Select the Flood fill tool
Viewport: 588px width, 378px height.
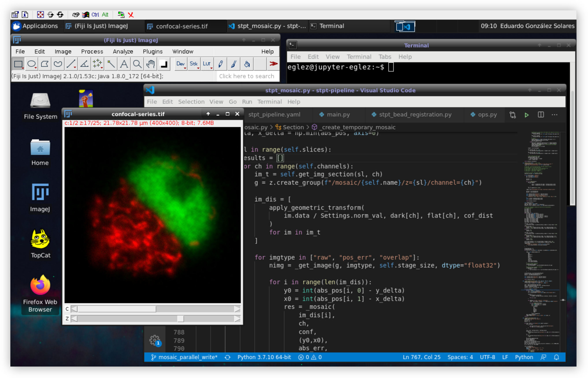[247, 64]
